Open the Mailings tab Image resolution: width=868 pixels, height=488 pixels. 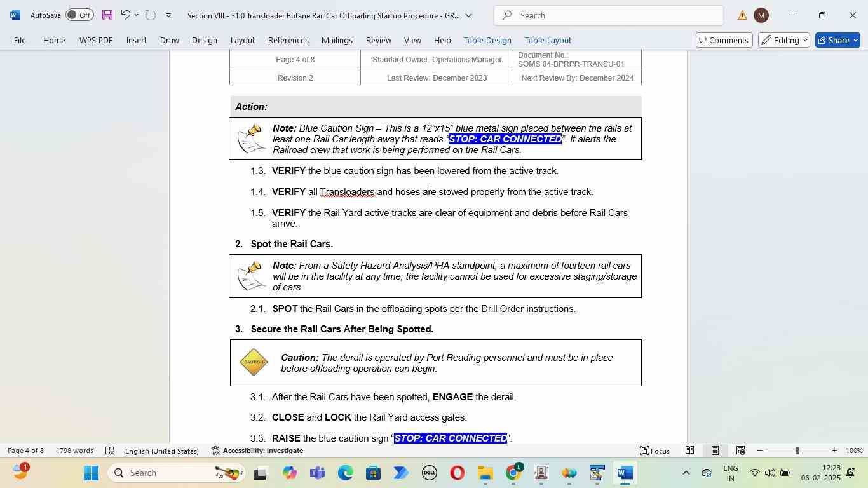[337, 40]
